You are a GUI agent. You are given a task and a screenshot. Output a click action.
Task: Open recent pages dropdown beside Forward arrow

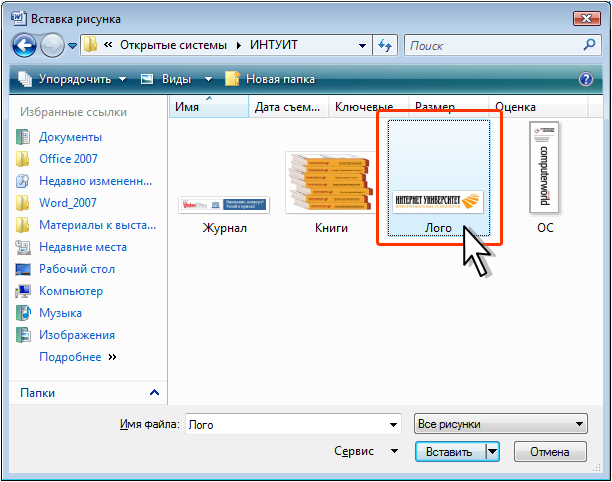point(72,46)
